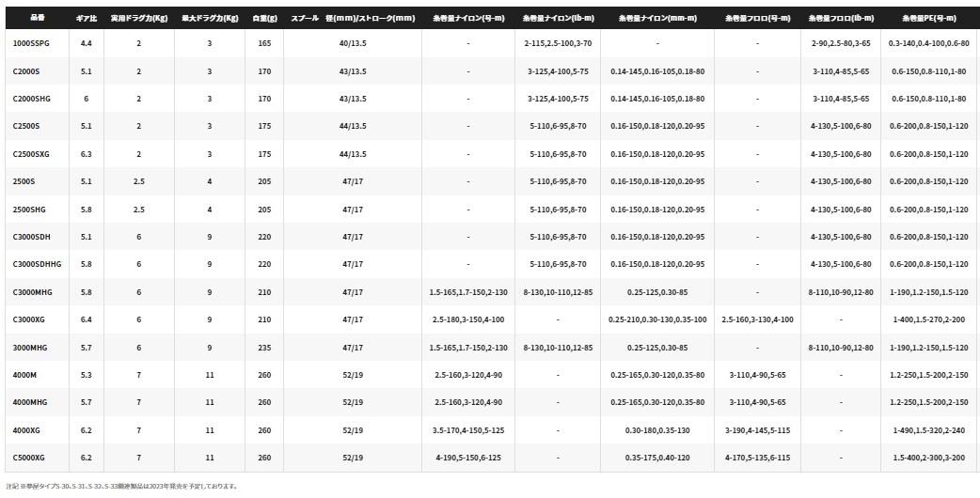Click the 糸巻量PE(号-m) column header
The image size is (980, 498).
(929, 18)
